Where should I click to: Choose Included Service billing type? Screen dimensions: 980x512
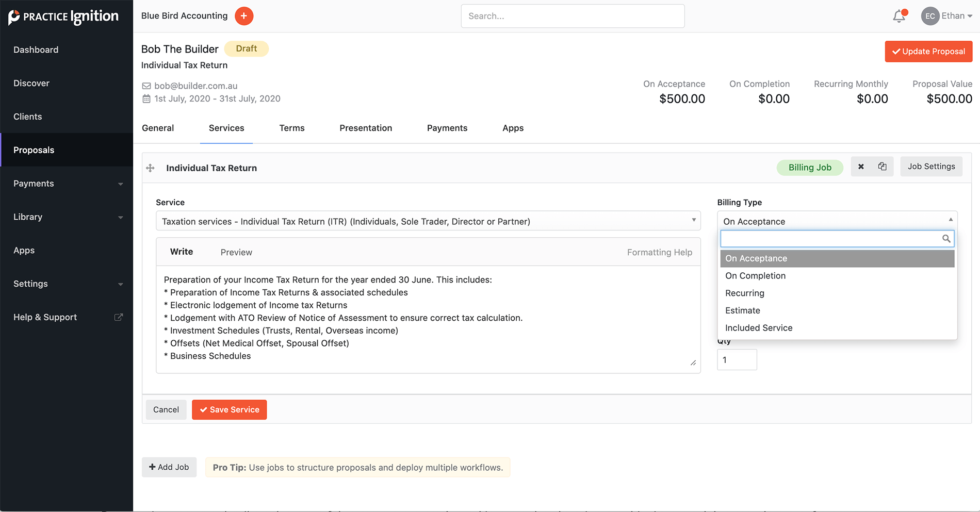(x=837, y=328)
